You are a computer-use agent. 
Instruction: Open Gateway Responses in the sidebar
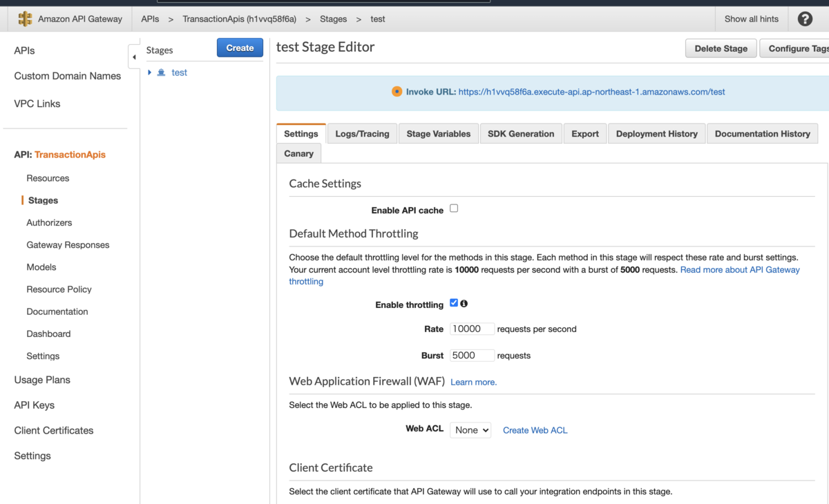pos(68,245)
